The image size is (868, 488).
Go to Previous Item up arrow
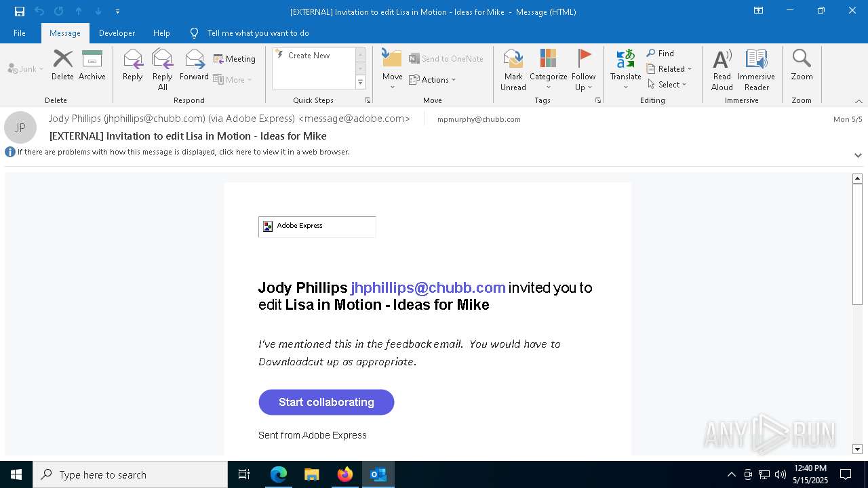(x=79, y=12)
